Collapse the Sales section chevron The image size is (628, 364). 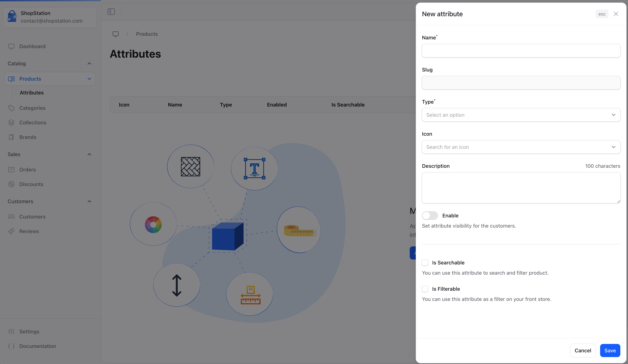coord(89,154)
